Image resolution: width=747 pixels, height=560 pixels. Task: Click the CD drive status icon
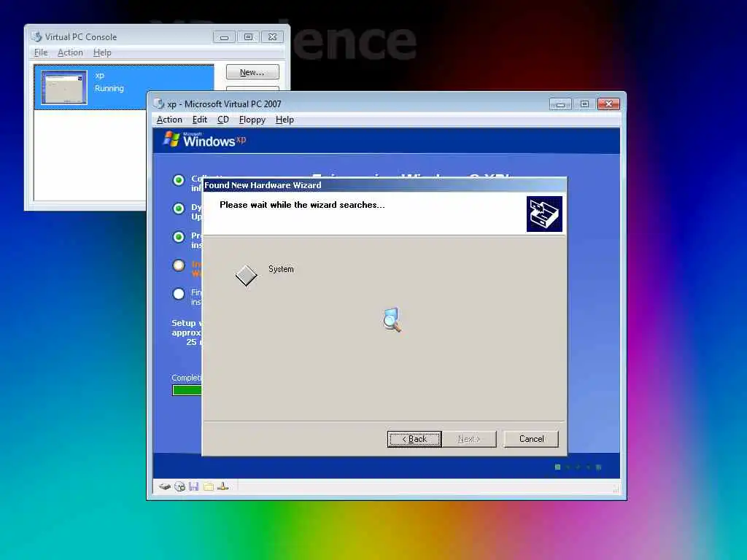(179, 486)
